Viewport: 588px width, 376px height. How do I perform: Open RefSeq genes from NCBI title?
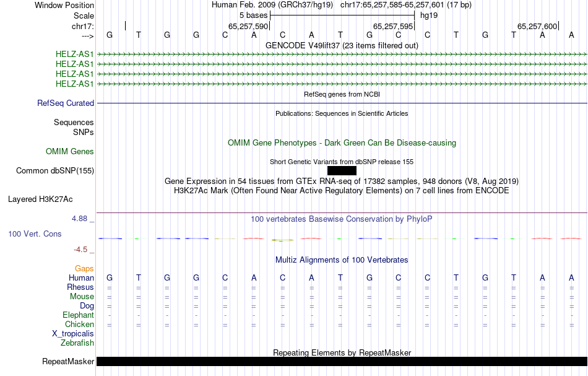click(x=342, y=94)
